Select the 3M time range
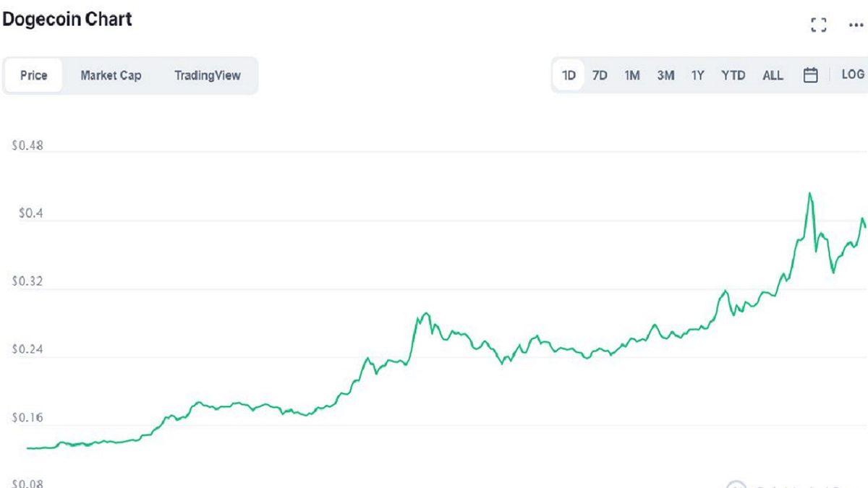The height and width of the screenshot is (488, 868). pyautogui.click(x=665, y=74)
